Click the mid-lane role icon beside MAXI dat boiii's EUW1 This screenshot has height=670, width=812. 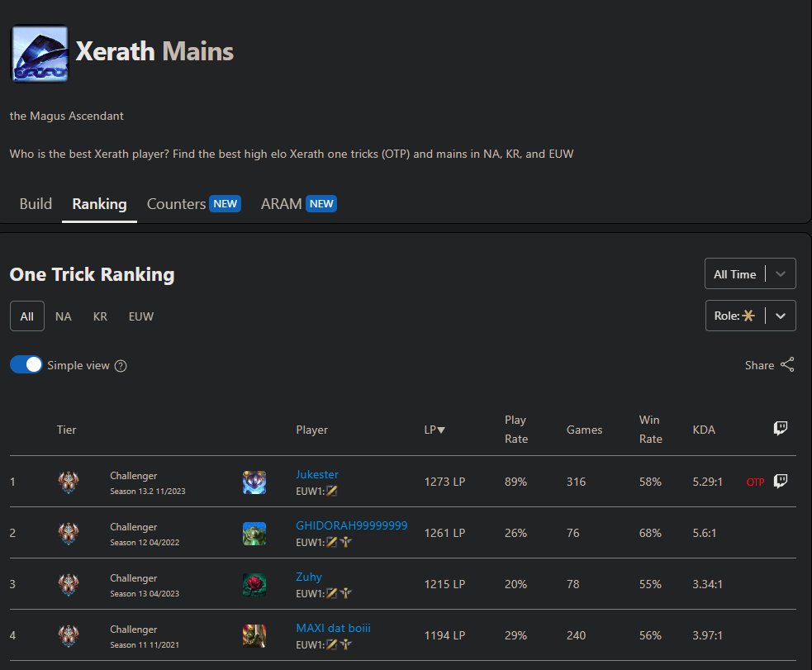[x=331, y=644]
